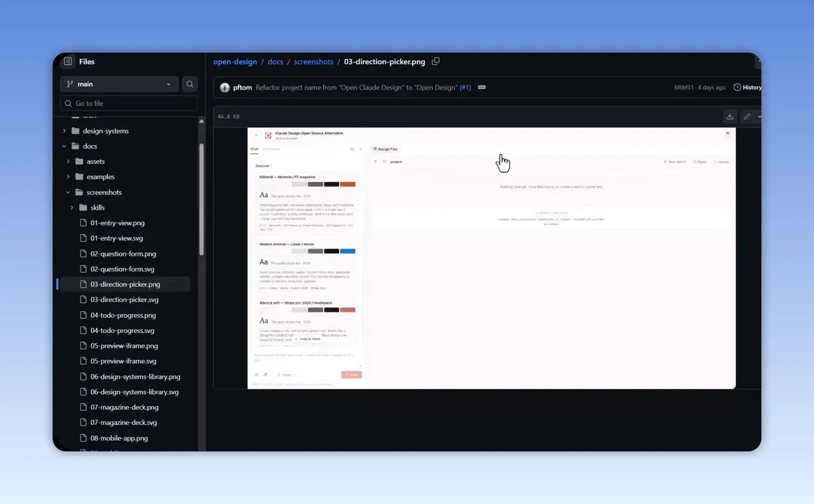Collapse the Files tree side panel
The height and width of the screenshot is (504, 814).
tap(68, 61)
